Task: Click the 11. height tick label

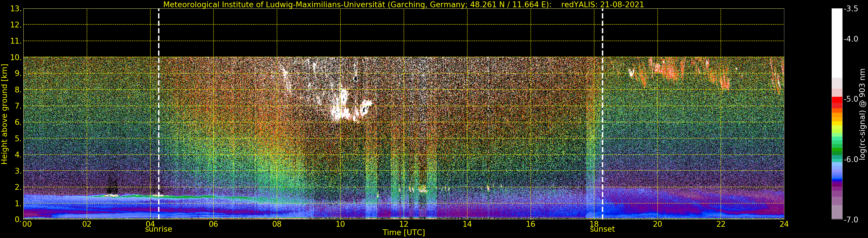Action: pyautogui.click(x=16, y=41)
